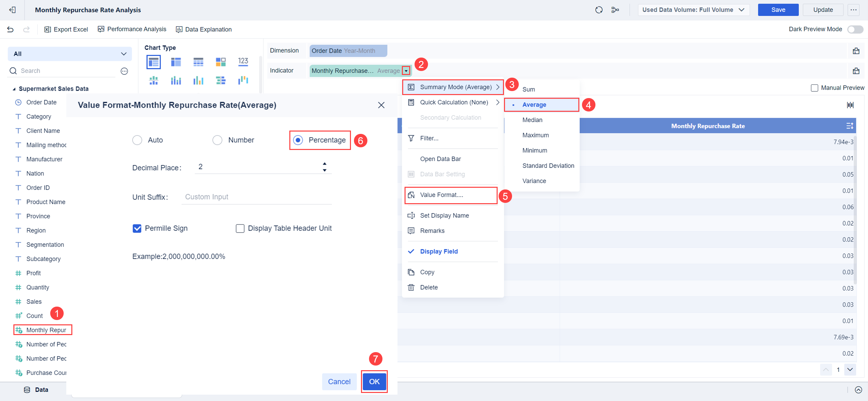
Task: Click the Export Excel icon
Action: coord(48,29)
